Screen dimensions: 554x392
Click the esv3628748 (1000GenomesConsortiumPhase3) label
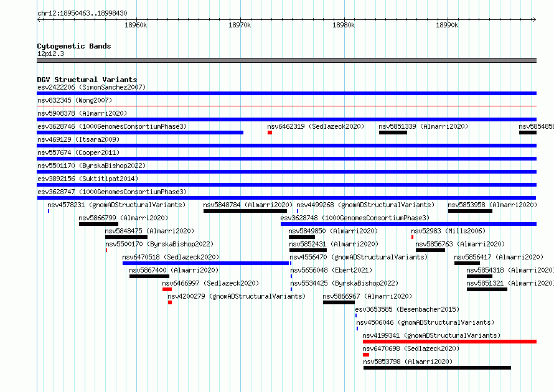pyautogui.click(x=355, y=218)
